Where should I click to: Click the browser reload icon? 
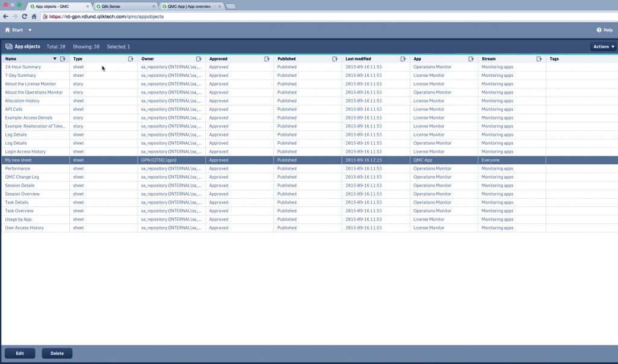pos(24,16)
